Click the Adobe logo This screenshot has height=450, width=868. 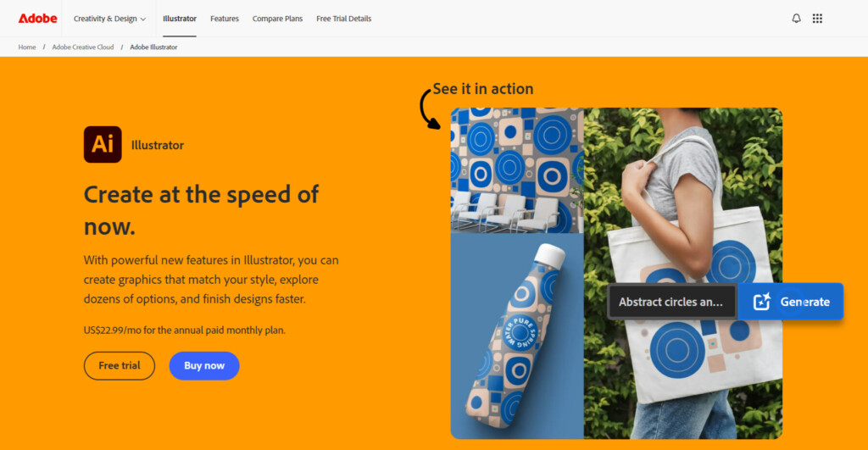point(37,19)
